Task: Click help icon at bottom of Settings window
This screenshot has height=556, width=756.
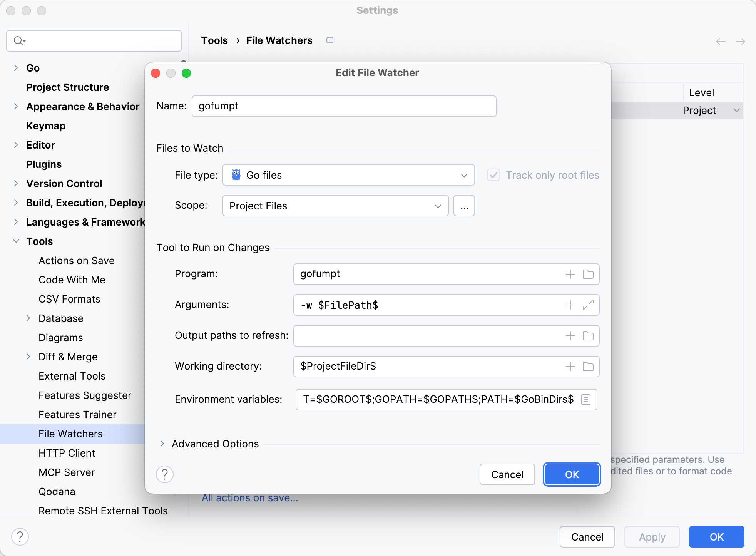Action: pyautogui.click(x=20, y=536)
